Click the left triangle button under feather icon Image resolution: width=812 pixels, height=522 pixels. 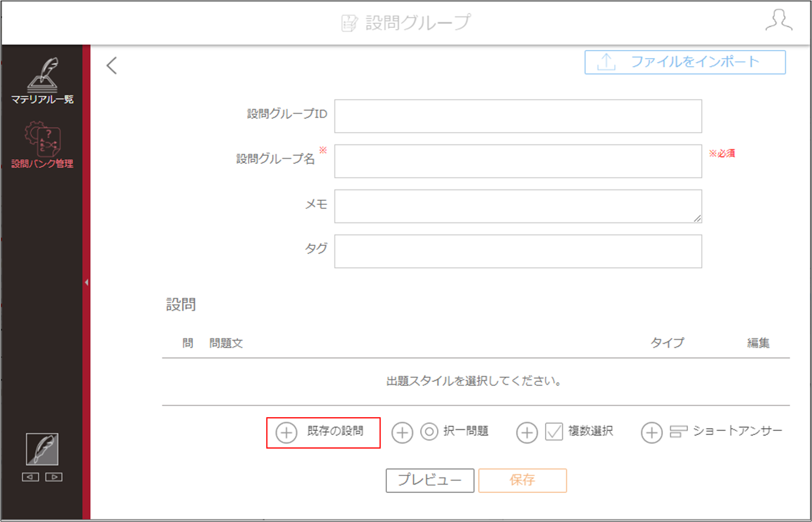[30, 477]
